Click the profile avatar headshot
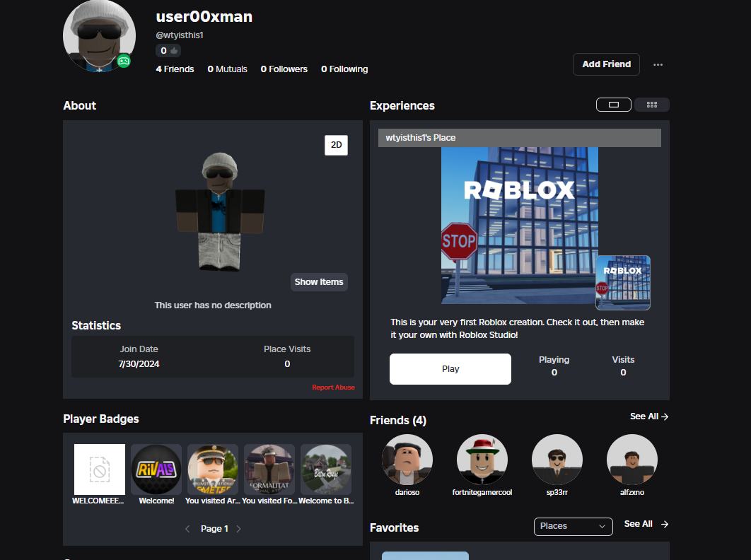Viewport: 751px width, 560px height. [99, 36]
